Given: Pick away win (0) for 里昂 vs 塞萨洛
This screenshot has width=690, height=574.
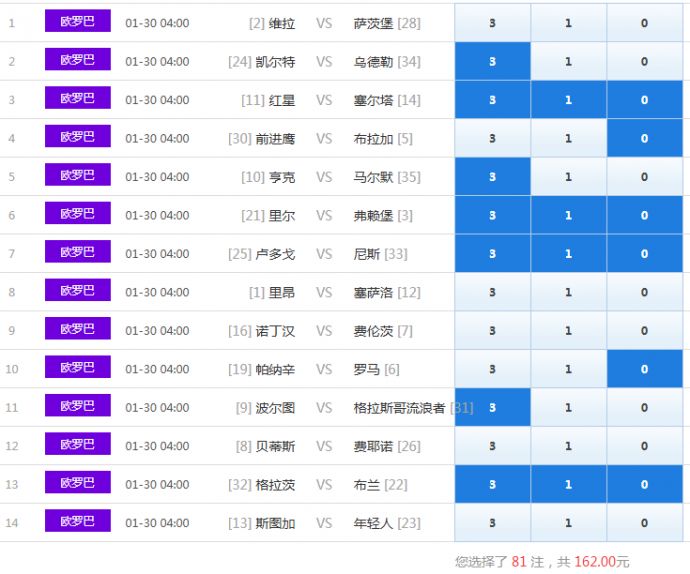Looking at the screenshot, I should 645,293.
